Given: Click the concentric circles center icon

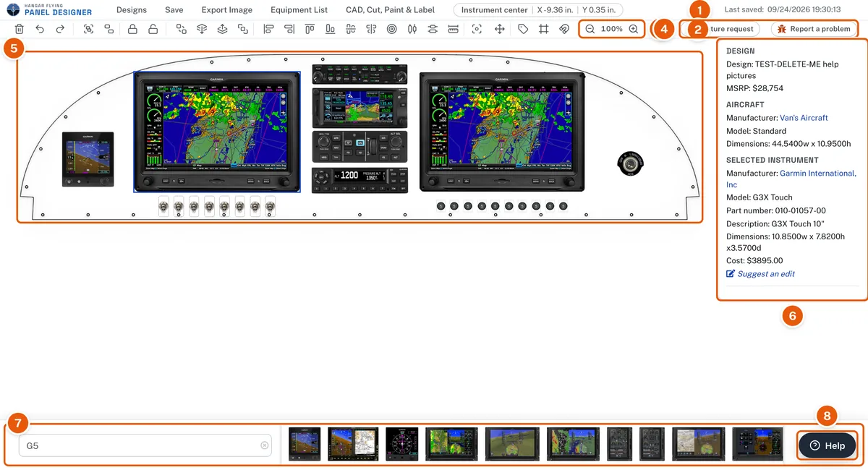Looking at the screenshot, I should coord(391,29).
